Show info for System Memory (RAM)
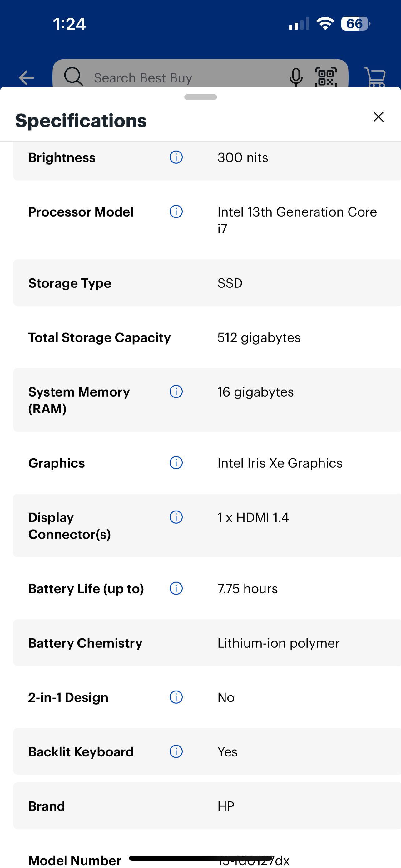The height and width of the screenshot is (868, 401). click(x=176, y=392)
